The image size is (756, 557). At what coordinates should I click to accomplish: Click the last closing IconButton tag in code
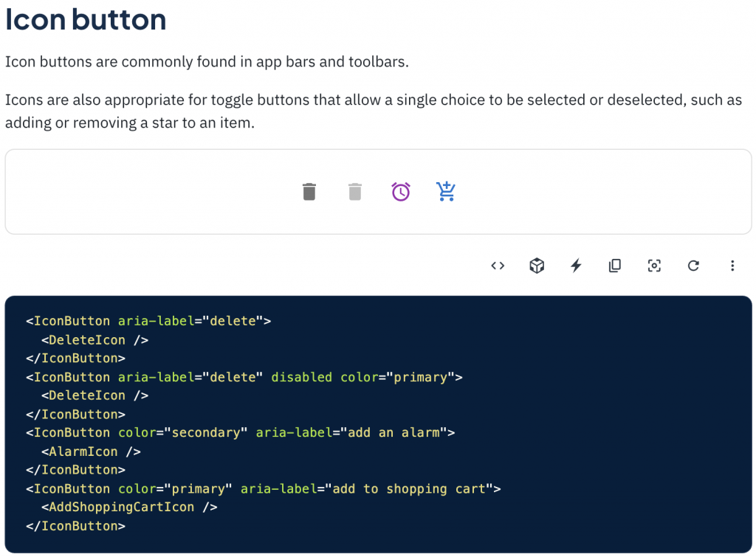[76, 526]
